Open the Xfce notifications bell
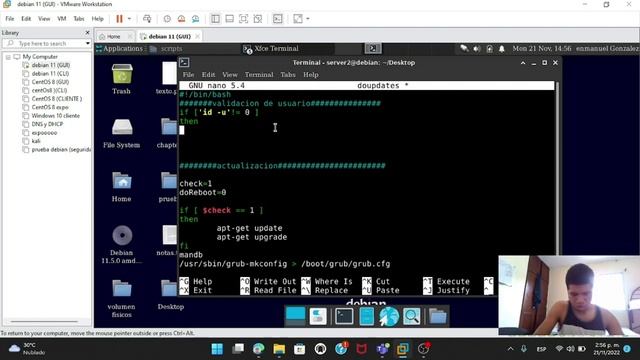This screenshot has height=360, width=640. [502, 49]
